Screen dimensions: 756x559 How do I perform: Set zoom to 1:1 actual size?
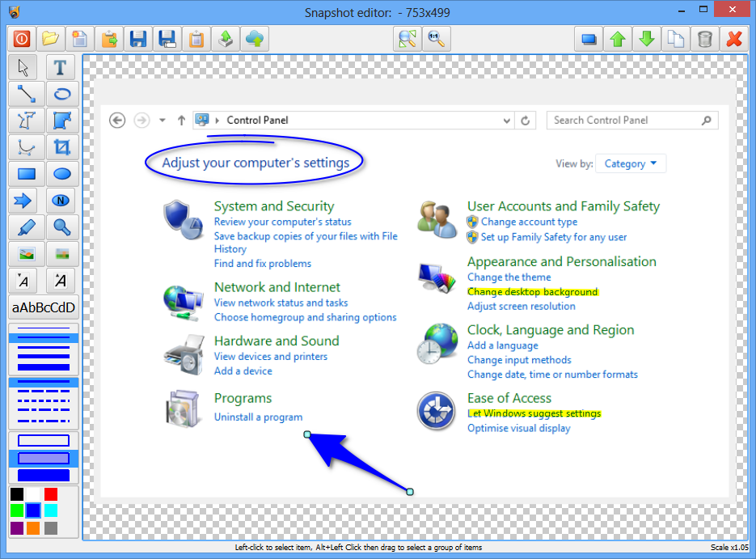(x=436, y=39)
